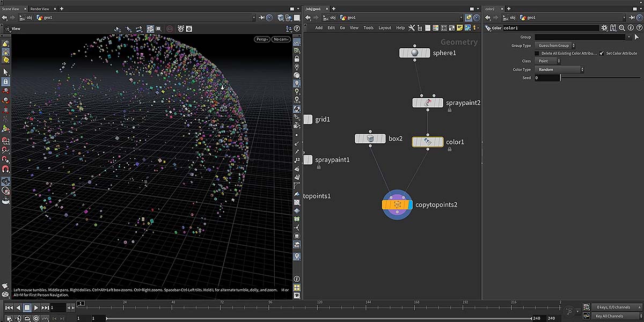Open the Edit menu in network editor
Screen dimensions: 644x322
point(331,28)
